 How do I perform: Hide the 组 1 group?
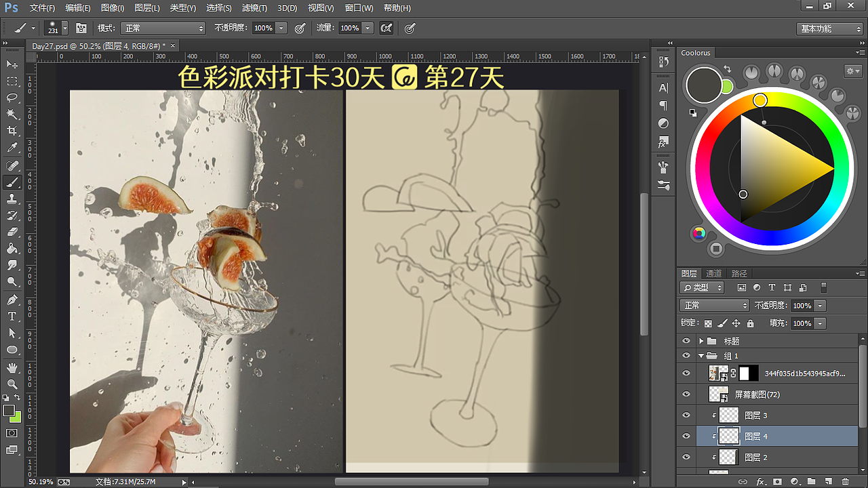(686, 355)
